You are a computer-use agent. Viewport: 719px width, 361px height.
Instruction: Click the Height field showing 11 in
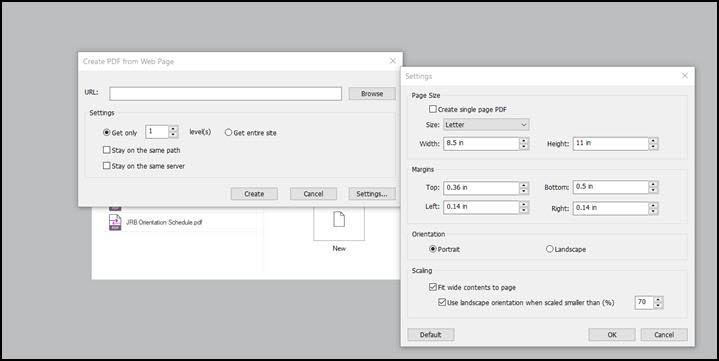tap(610, 144)
